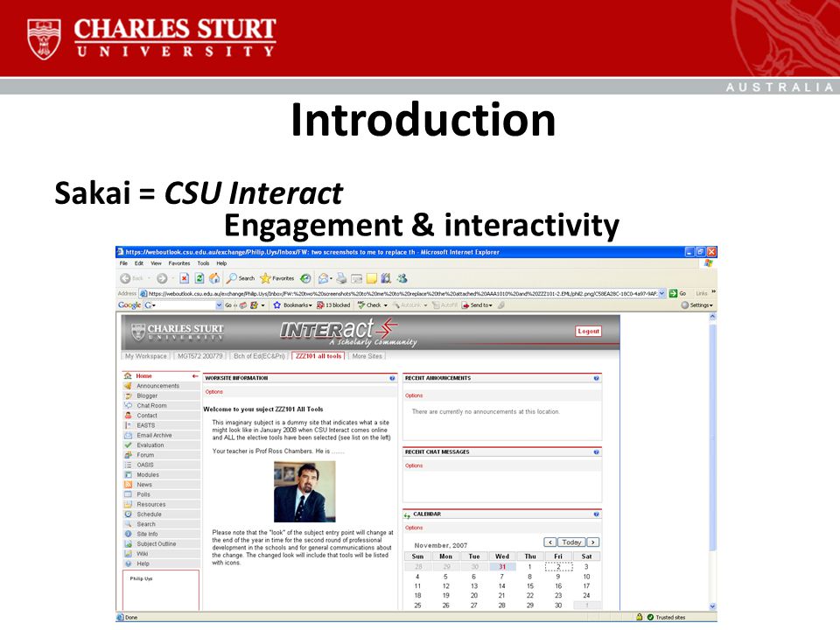Click Options under Recent Chat Messages

pos(414,466)
